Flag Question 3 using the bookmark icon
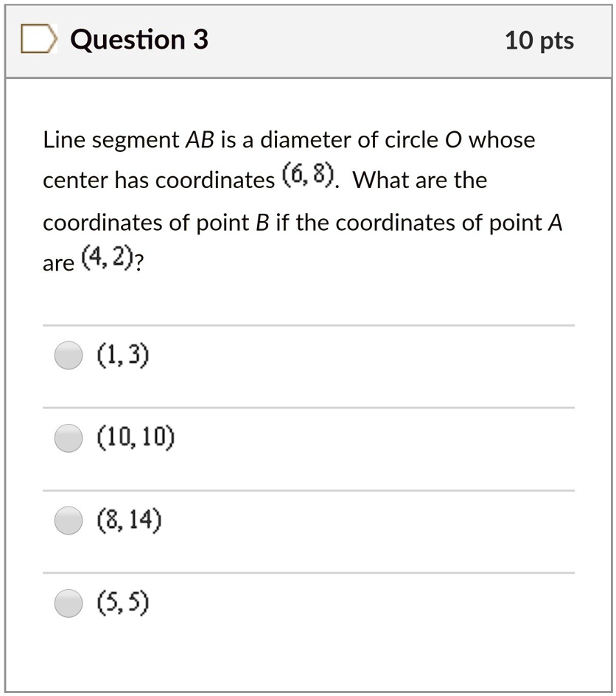The image size is (616, 696). pyautogui.click(x=38, y=40)
